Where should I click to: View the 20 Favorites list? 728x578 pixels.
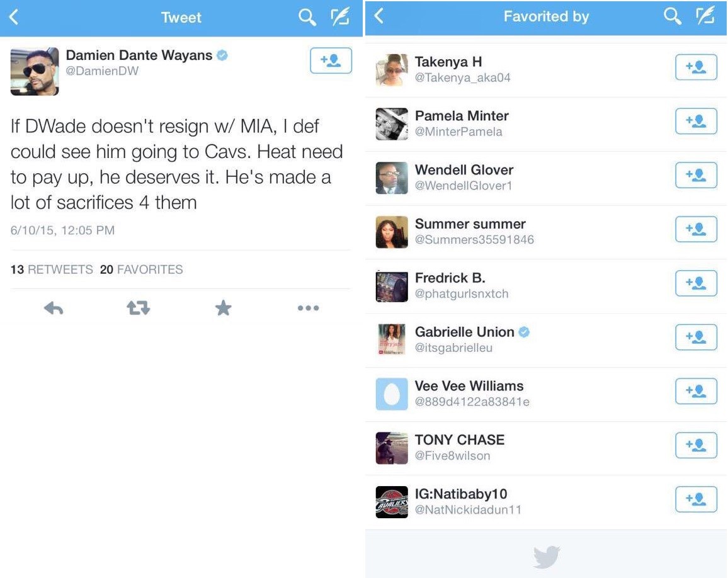pyautogui.click(x=141, y=269)
